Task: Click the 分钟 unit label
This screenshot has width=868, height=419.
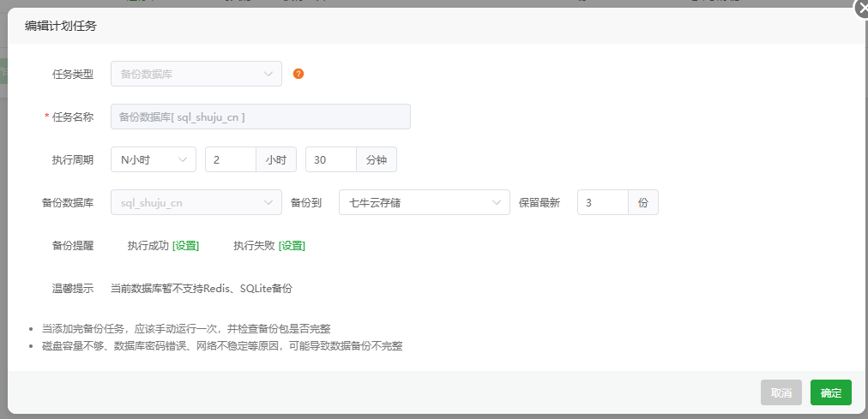Action: coord(377,159)
